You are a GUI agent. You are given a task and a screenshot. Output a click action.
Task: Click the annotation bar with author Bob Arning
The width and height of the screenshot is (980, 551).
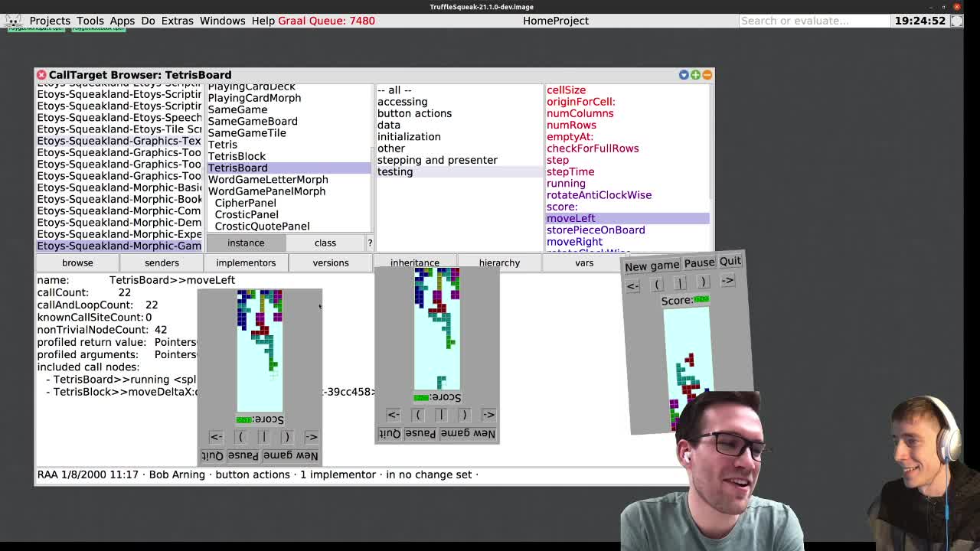click(x=360, y=474)
